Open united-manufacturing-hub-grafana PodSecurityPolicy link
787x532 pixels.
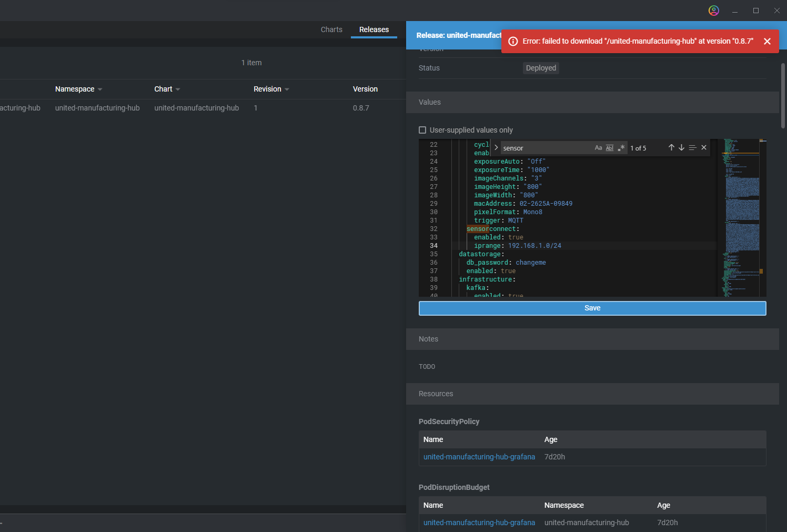(479, 457)
